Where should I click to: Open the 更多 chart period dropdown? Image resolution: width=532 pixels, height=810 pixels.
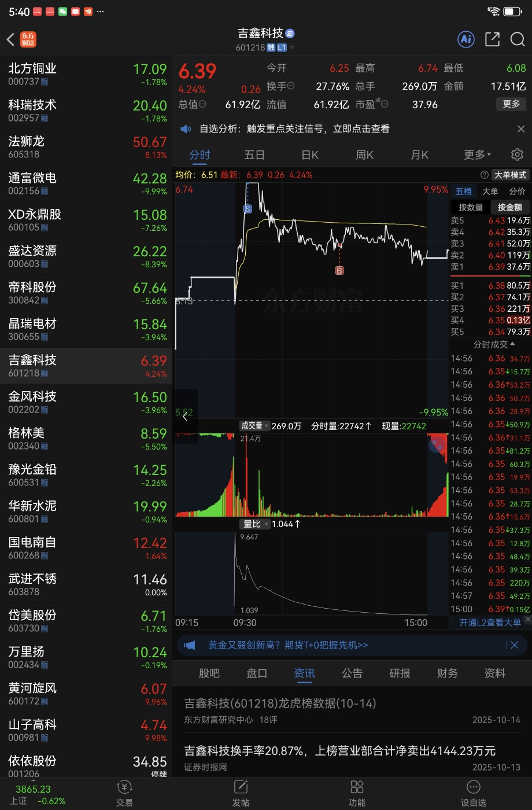[478, 154]
